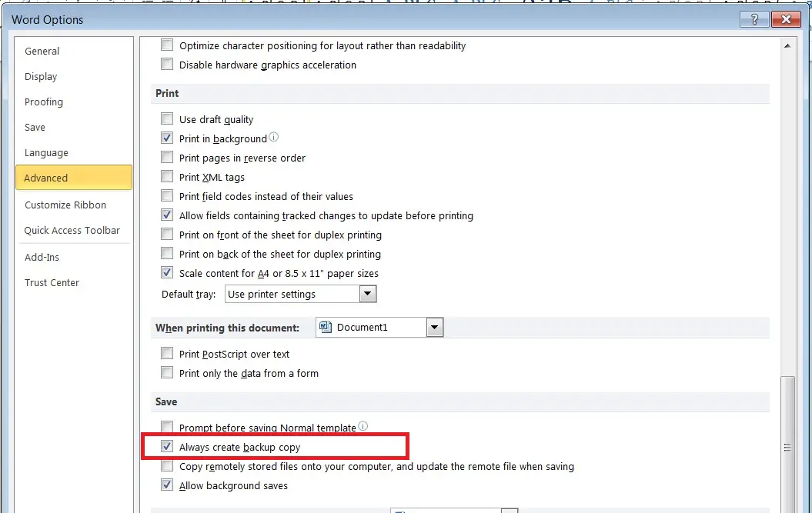The height and width of the screenshot is (513, 812).
Task: Click info icon next to Prompt before saving
Action: click(x=363, y=426)
